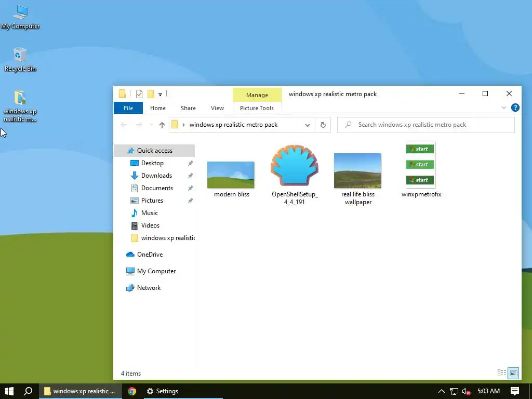Open Downloads in navigation pane
The width and height of the screenshot is (532, 399).
point(156,176)
